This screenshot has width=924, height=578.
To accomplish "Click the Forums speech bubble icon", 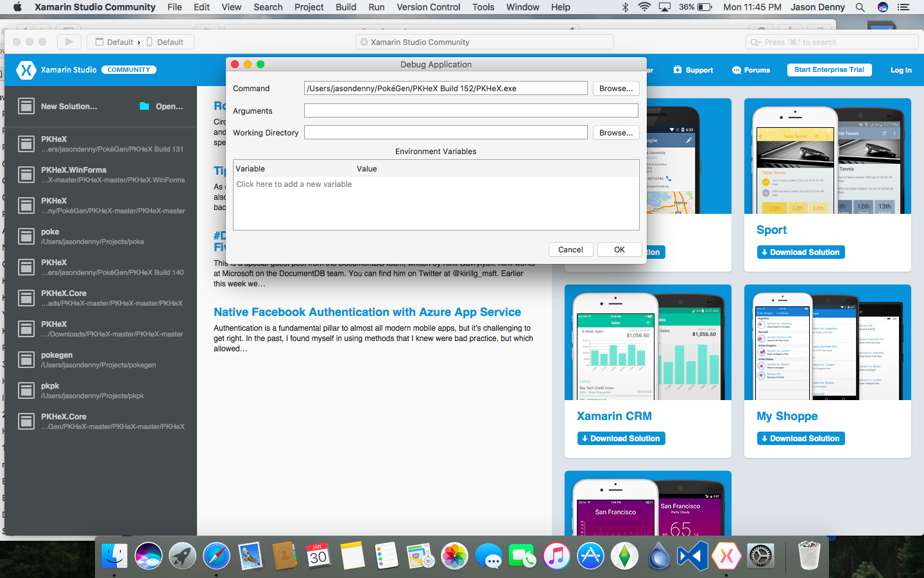I will [x=737, y=70].
